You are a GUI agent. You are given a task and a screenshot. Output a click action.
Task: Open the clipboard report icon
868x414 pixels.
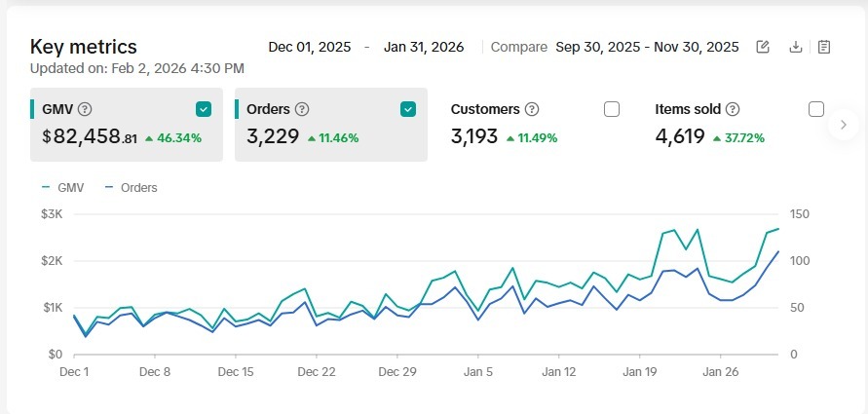[824, 47]
